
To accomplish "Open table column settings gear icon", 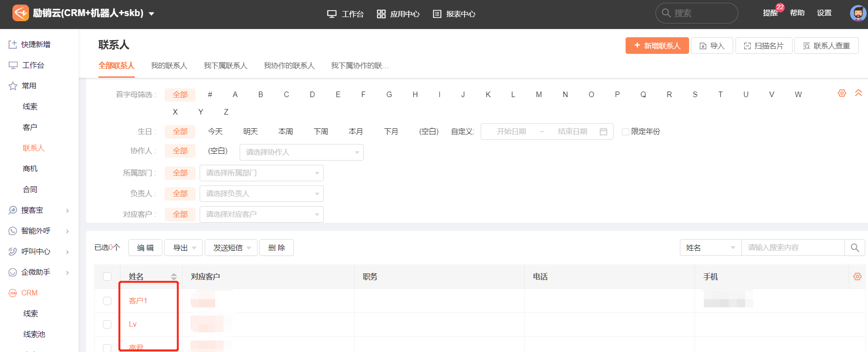I will coord(857,277).
